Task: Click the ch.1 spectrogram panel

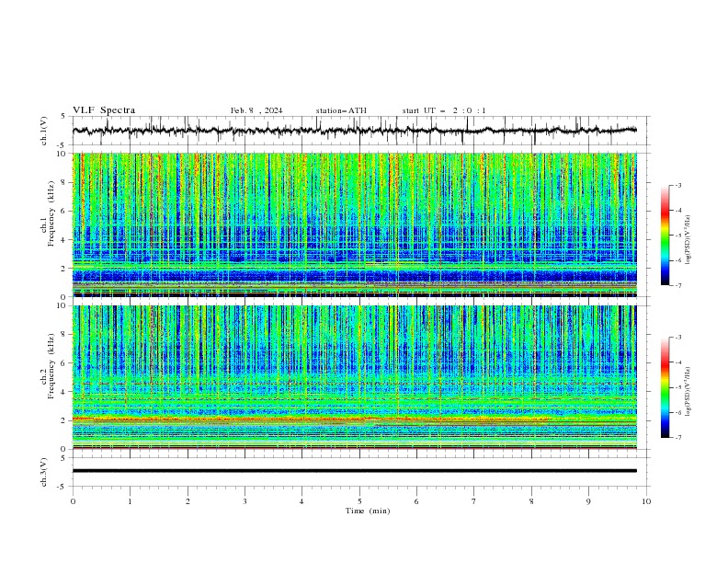Action: pos(355,224)
